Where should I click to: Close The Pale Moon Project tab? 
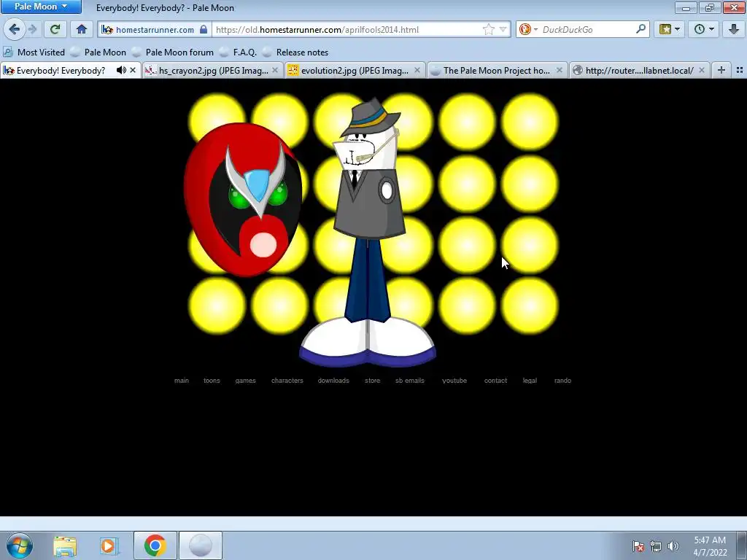[560, 71]
